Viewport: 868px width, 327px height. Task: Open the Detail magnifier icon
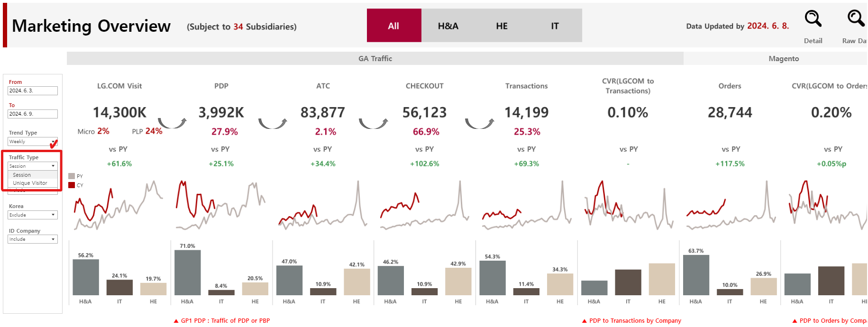coord(813,19)
